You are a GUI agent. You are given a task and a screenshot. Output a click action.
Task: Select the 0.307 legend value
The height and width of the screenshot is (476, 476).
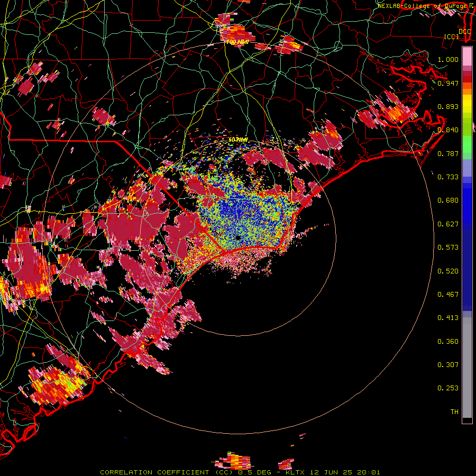point(448,365)
